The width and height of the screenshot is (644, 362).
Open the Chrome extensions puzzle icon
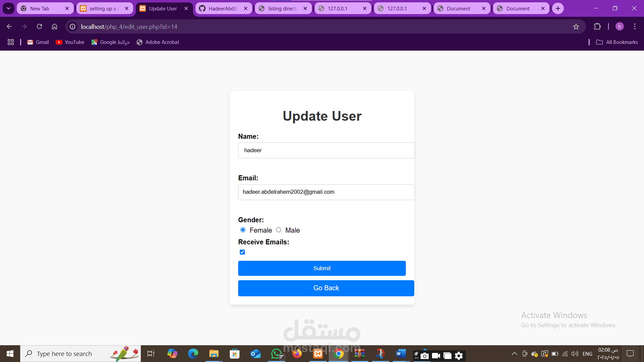coord(597,26)
